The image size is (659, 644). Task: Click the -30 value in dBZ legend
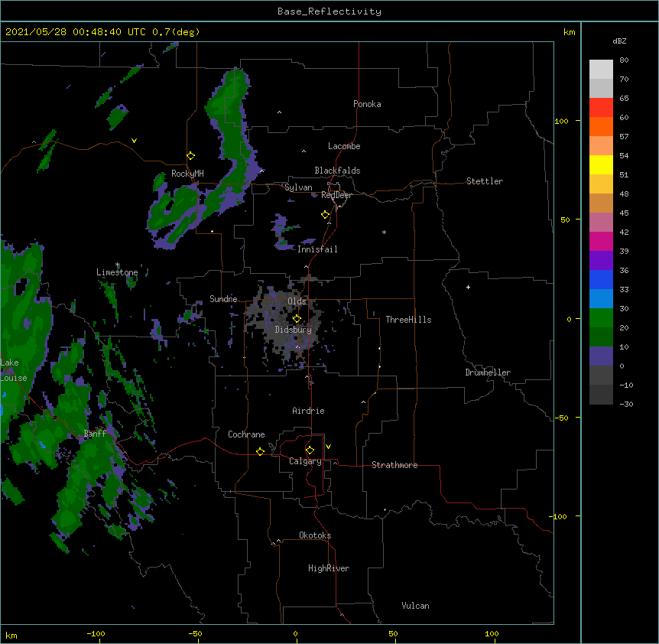tap(626, 404)
